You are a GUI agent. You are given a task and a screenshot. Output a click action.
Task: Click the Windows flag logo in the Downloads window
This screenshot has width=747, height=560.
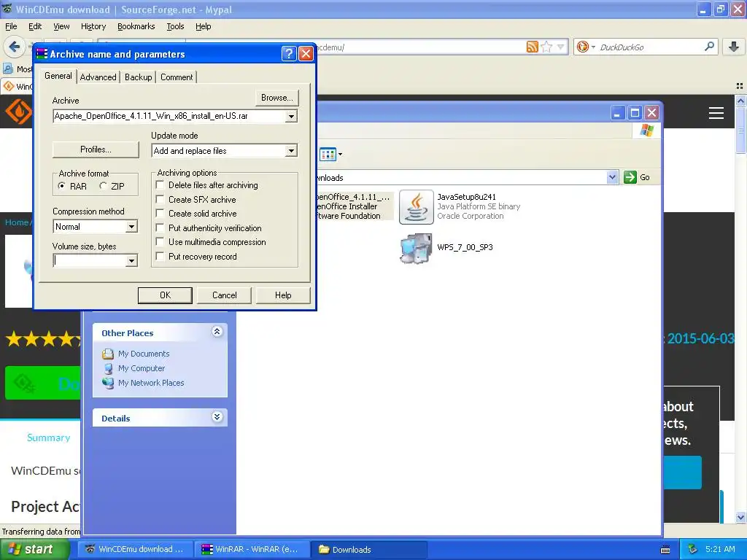tap(646, 130)
